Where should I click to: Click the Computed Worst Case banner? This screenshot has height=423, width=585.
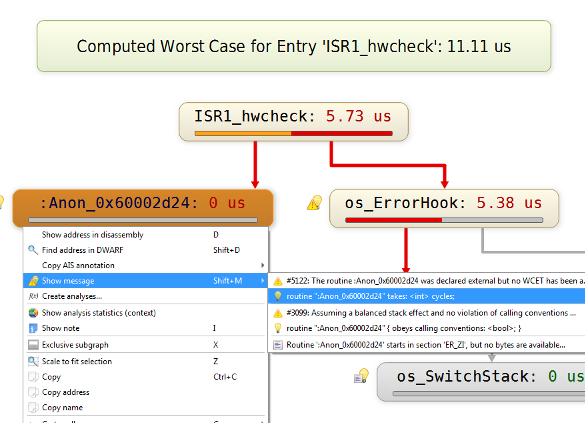(x=294, y=46)
